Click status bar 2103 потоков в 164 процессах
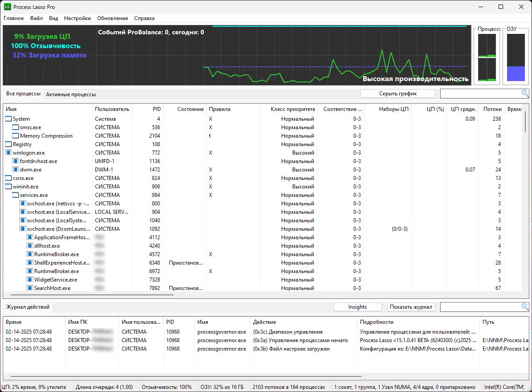532x392 pixels. [x=289, y=387]
